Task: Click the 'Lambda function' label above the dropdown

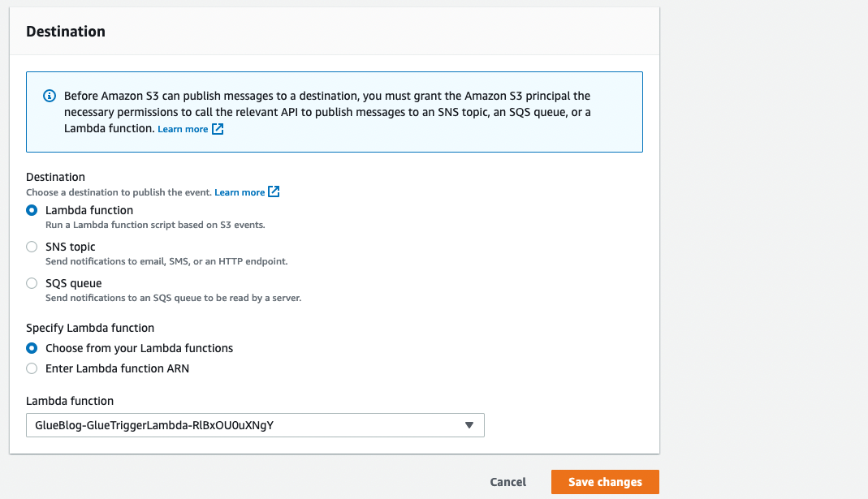Action: [70, 401]
